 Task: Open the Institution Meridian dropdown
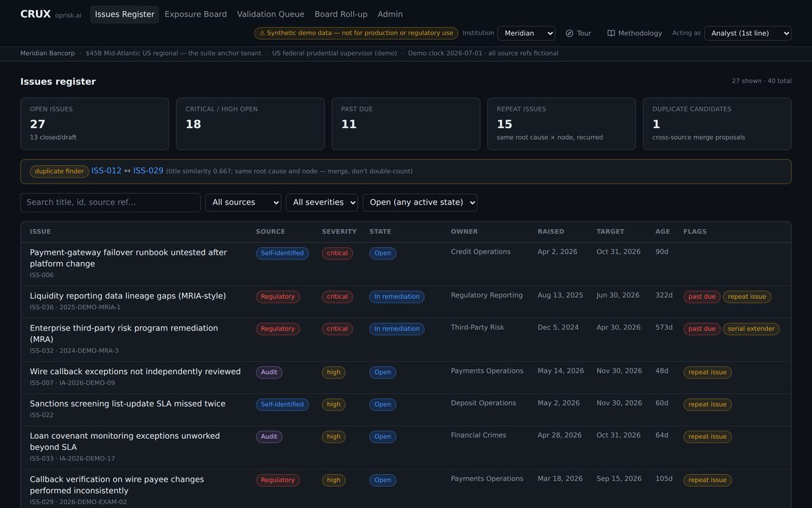click(x=526, y=33)
